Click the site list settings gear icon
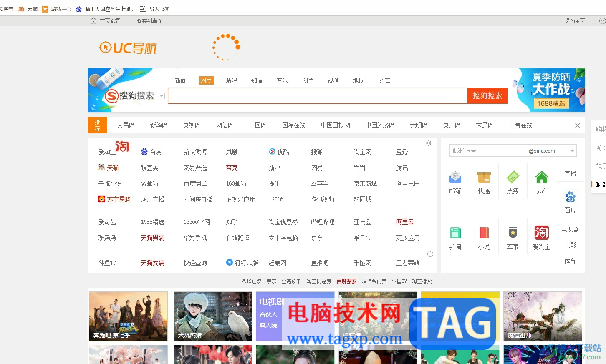606x364 pixels. [429, 143]
